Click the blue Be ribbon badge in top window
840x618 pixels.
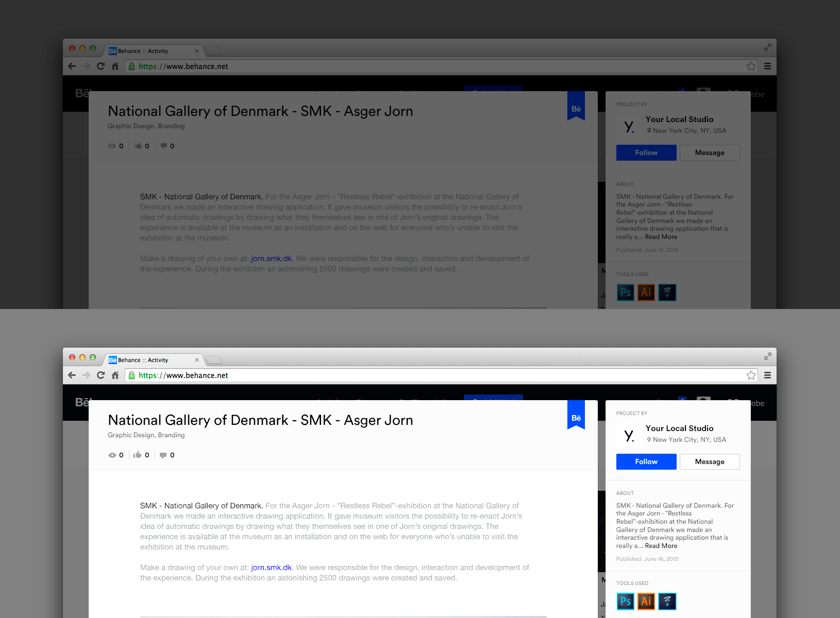(x=576, y=106)
